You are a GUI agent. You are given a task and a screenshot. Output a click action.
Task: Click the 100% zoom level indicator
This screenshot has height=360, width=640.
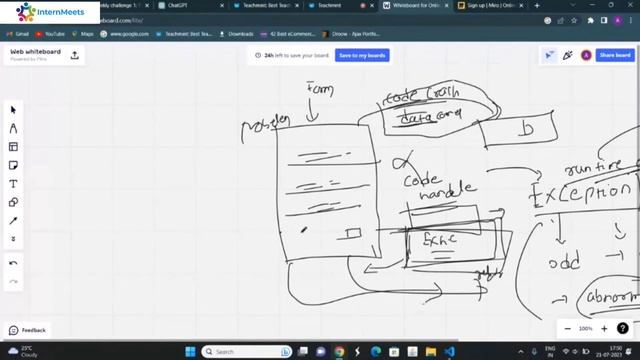586,329
